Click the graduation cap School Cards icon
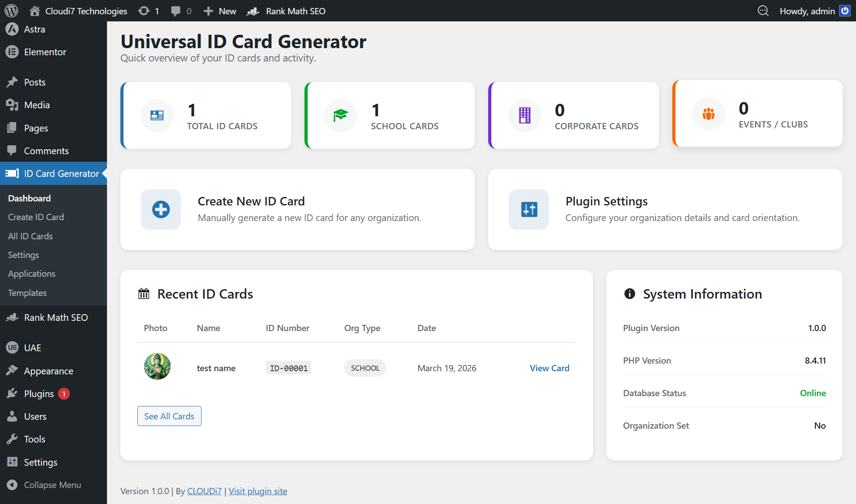 341,115
